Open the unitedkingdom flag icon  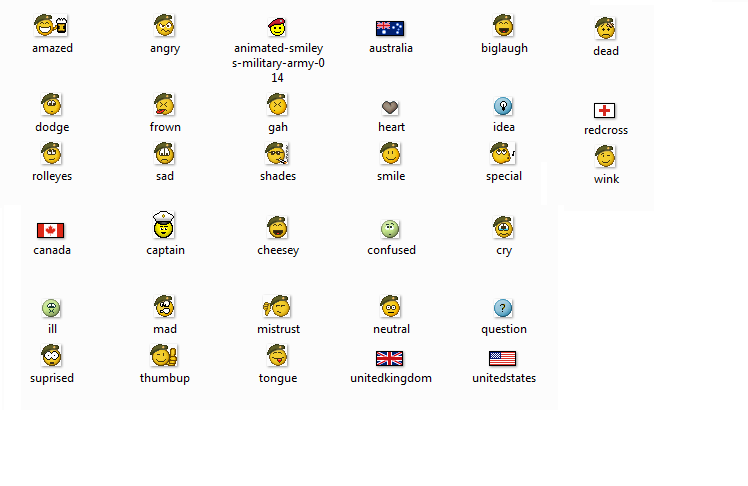pos(390,358)
